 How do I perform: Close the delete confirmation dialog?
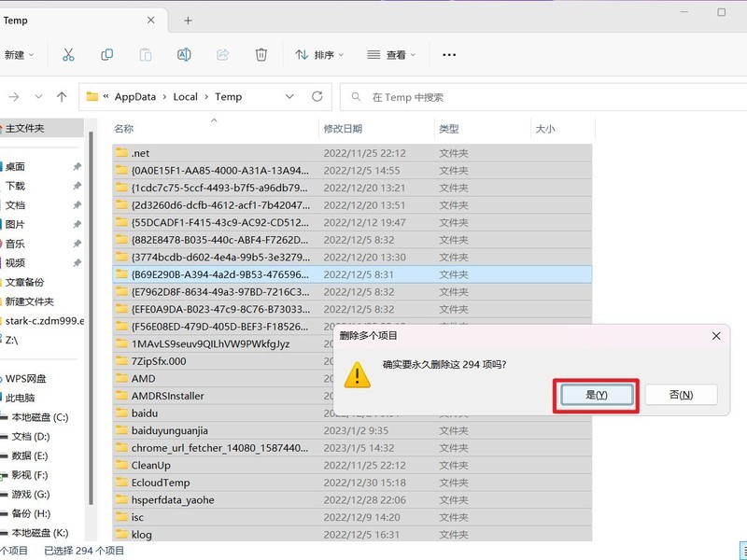[x=716, y=336]
